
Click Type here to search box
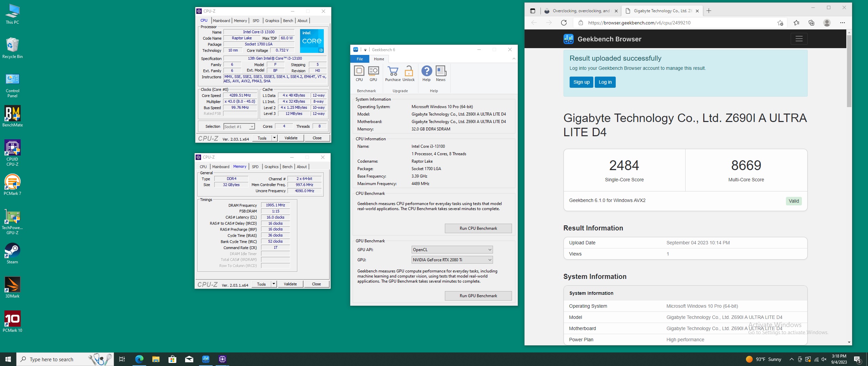tap(65, 359)
